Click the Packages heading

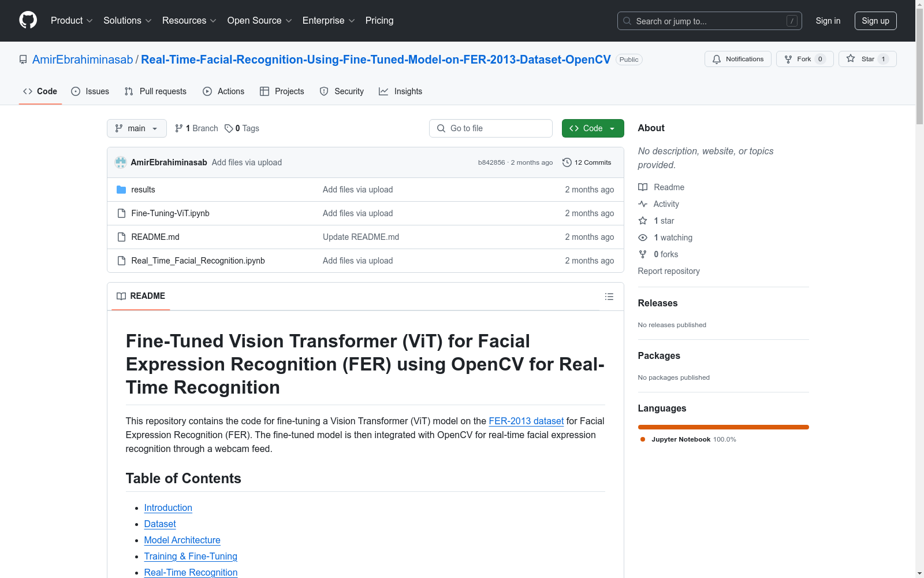point(659,355)
